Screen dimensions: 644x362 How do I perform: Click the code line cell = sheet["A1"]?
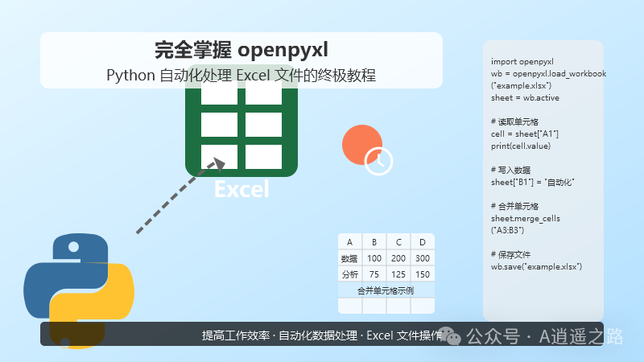point(525,134)
